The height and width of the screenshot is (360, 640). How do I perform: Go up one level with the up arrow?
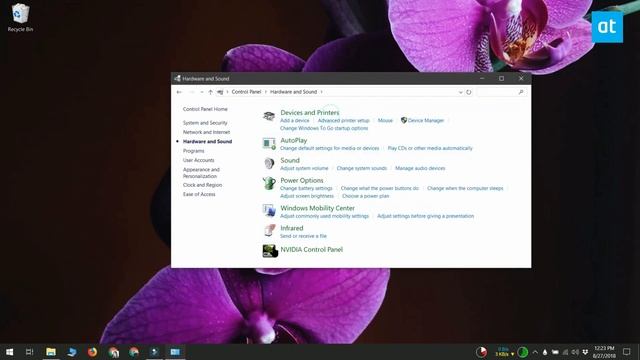[210, 92]
